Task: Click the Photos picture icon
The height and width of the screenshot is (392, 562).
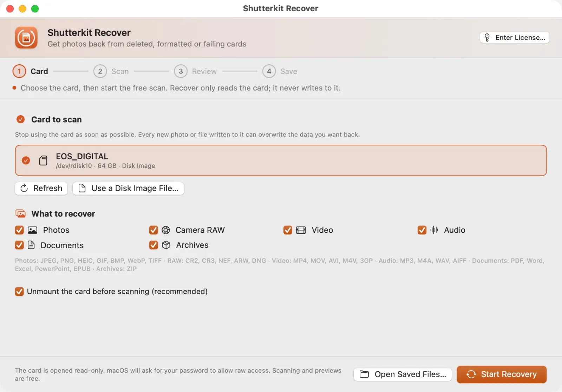Action: [32, 230]
